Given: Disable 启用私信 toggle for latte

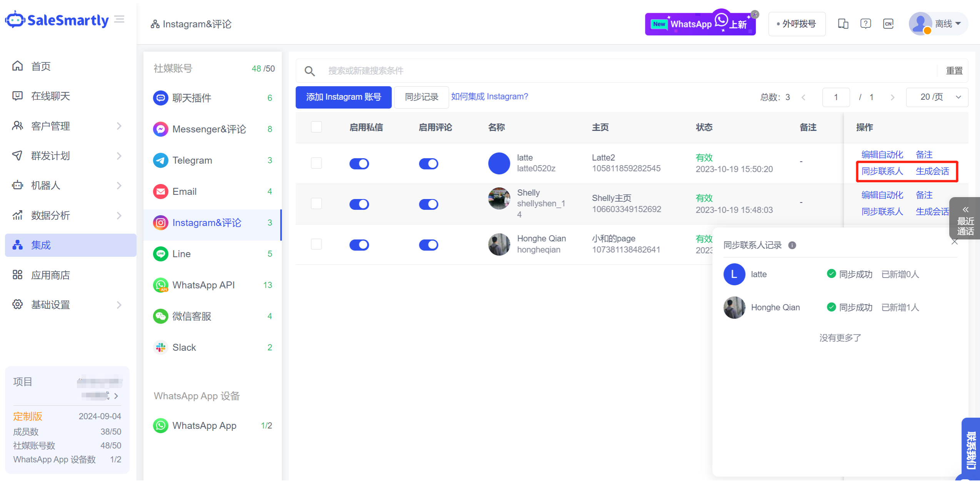Looking at the screenshot, I should (x=359, y=164).
